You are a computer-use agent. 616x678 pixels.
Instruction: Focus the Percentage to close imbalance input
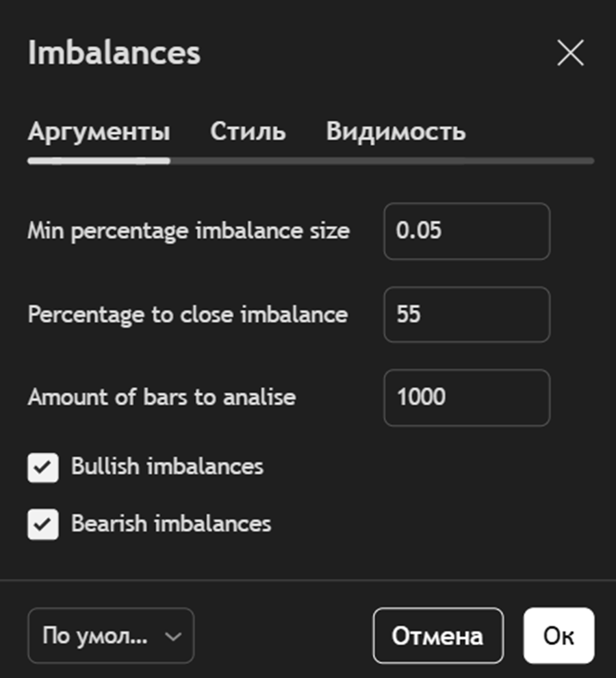point(466,315)
